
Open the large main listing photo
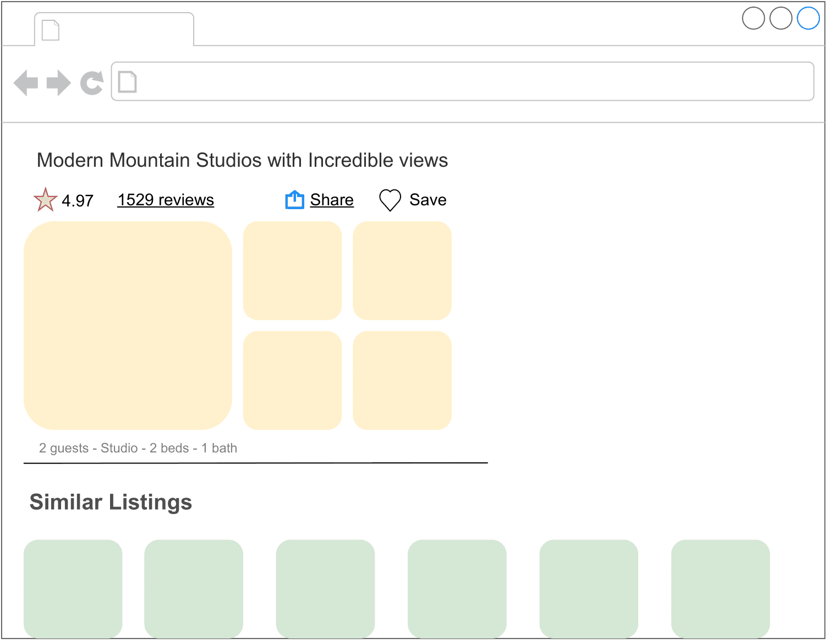pos(128,325)
